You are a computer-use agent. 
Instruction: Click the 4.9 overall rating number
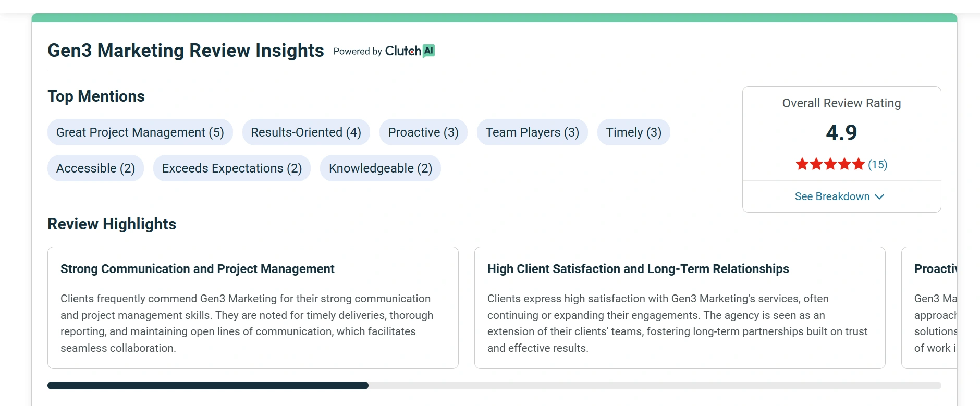tap(841, 133)
